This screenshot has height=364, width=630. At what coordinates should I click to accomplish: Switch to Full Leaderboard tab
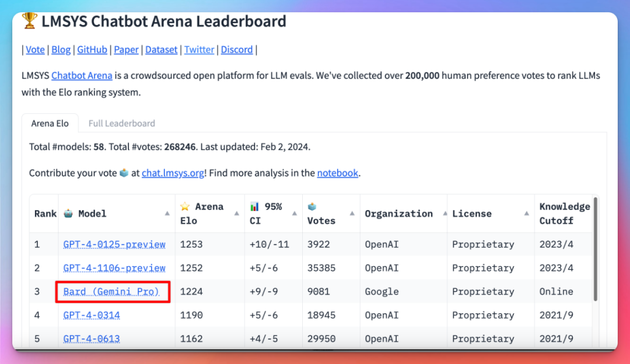click(121, 123)
